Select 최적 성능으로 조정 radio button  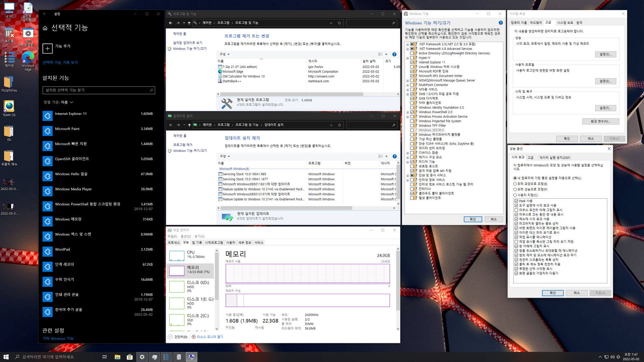click(515, 189)
